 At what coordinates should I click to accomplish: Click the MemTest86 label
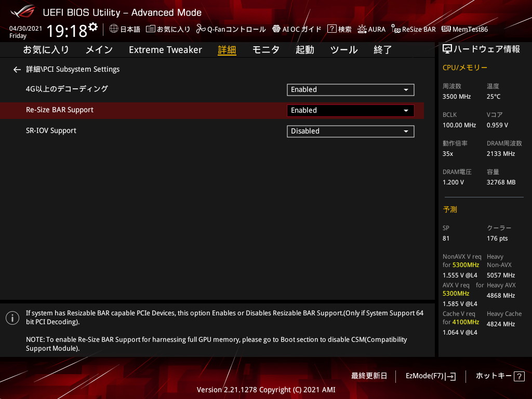pos(470,29)
